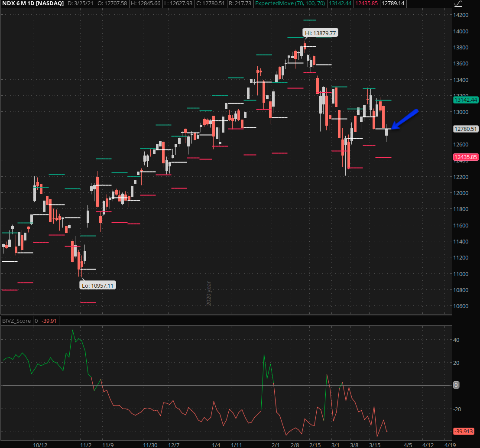Click the 4/19 date on the time axis

[450, 445]
